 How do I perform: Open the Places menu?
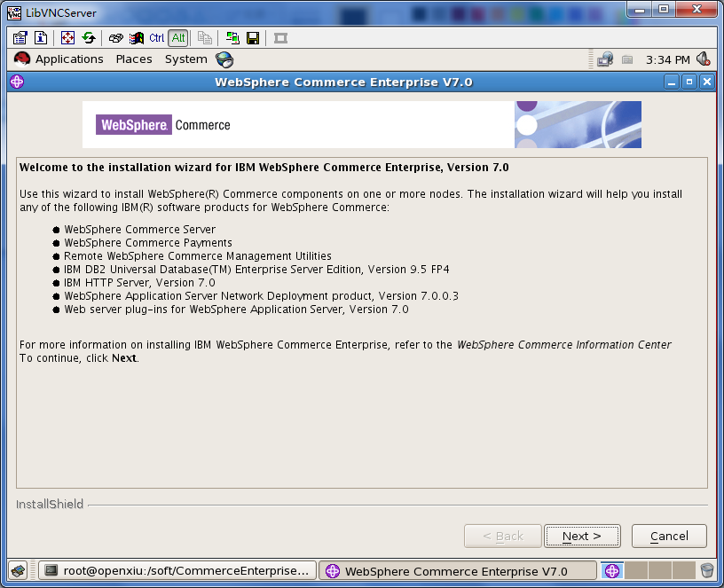click(134, 59)
